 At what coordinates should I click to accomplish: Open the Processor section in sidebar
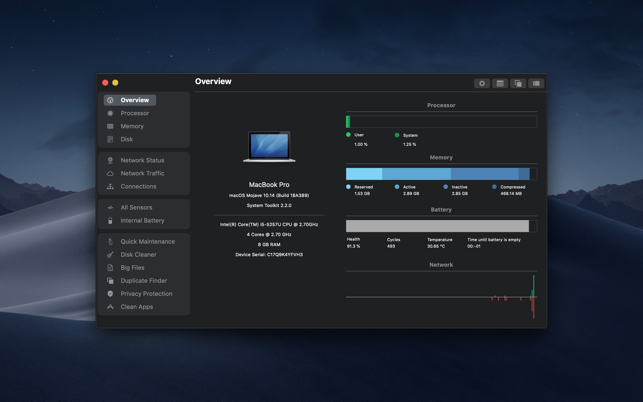click(135, 113)
